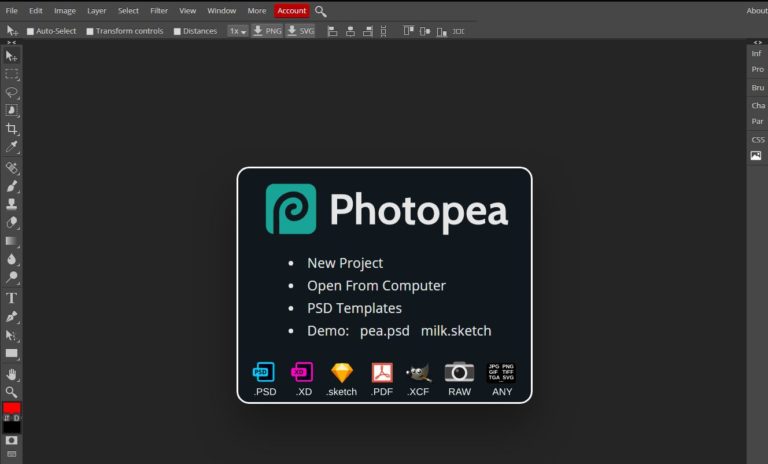The width and height of the screenshot is (768, 464).
Task: Select the Hand tool
Action: click(11, 374)
